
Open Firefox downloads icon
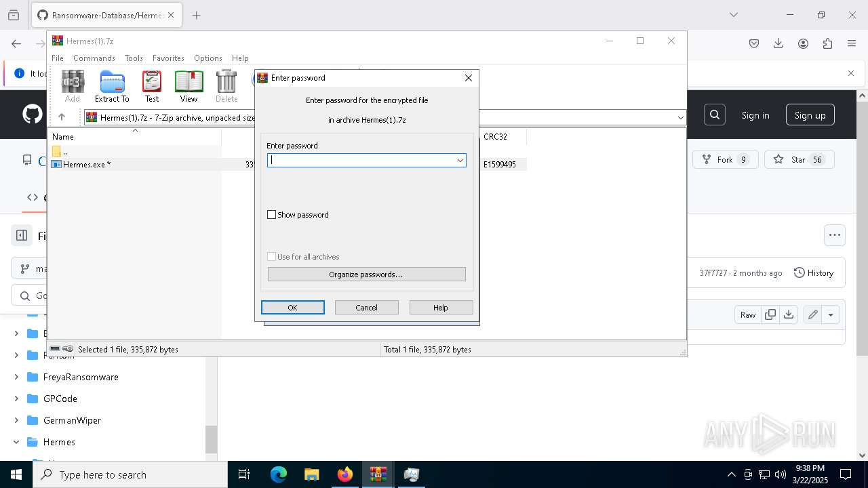[778, 43]
